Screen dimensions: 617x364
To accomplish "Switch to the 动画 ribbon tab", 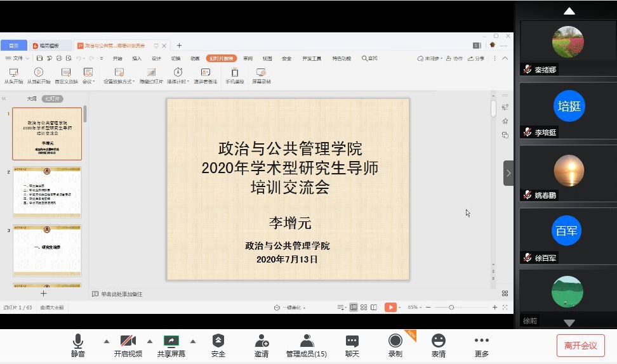I will [x=195, y=58].
